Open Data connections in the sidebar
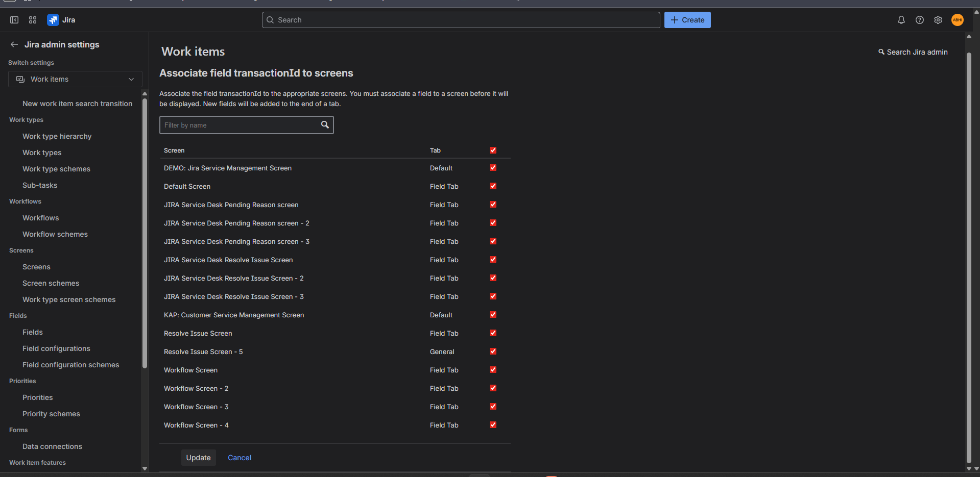The width and height of the screenshot is (980, 477). (52, 446)
